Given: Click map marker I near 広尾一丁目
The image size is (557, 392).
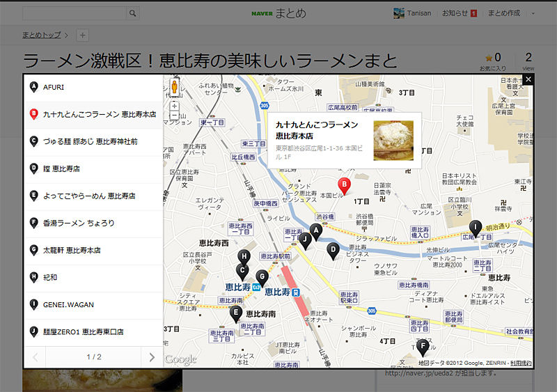Looking at the screenshot, I should [x=476, y=228].
